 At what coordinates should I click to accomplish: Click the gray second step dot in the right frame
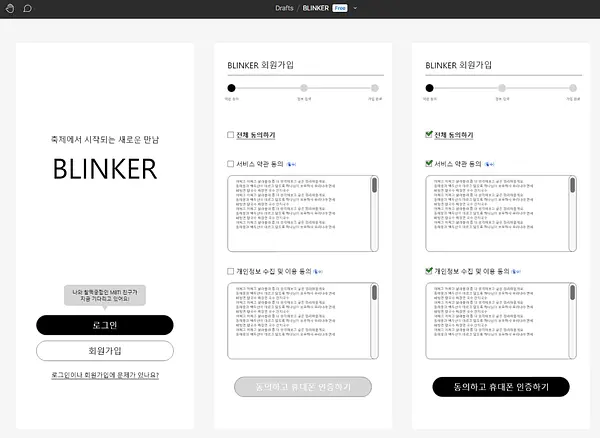coord(502,88)
